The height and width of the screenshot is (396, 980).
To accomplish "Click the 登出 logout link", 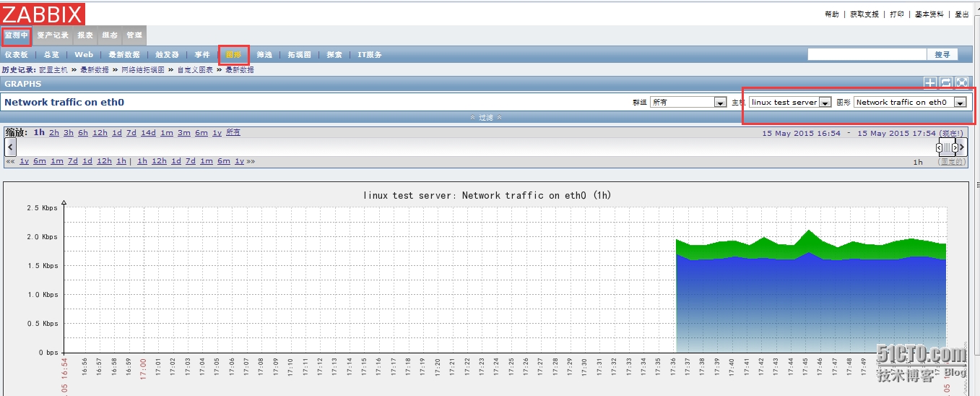I will tap(962, 14).
